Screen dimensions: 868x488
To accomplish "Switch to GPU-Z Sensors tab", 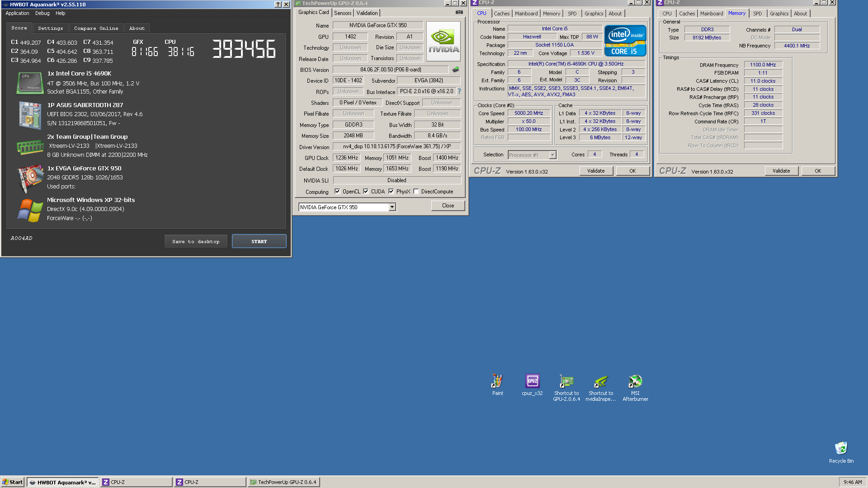I will (x=343, y=13).
